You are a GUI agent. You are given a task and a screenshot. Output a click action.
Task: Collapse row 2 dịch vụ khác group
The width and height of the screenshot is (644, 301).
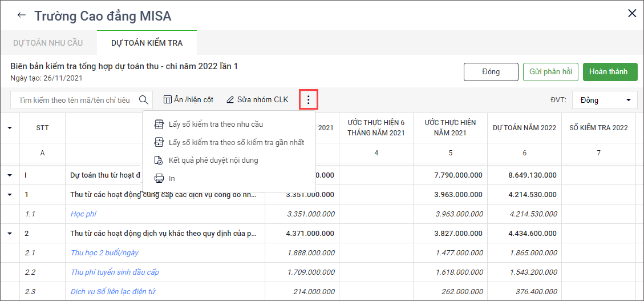click(x=10, y=234)
